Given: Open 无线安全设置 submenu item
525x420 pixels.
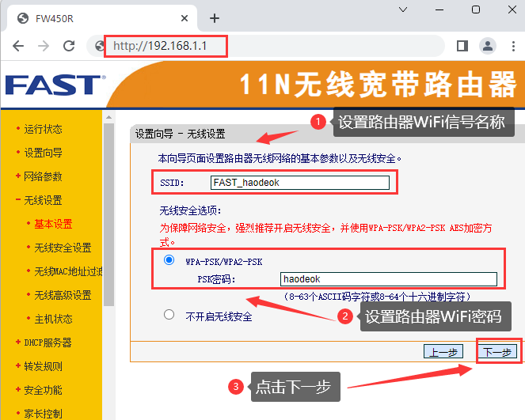Looking at the screenshot, I should (x=63, y=248).
